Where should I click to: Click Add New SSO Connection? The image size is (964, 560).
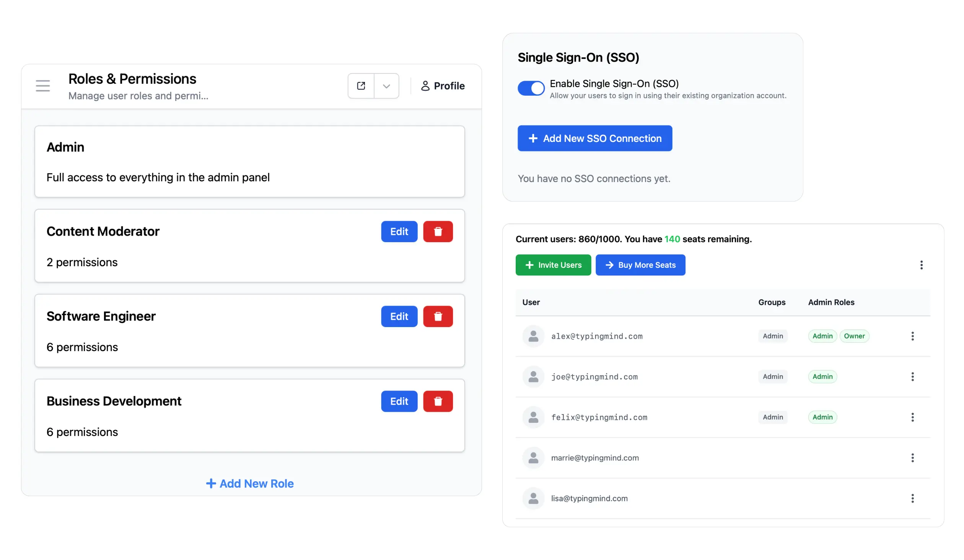point(595,138)
